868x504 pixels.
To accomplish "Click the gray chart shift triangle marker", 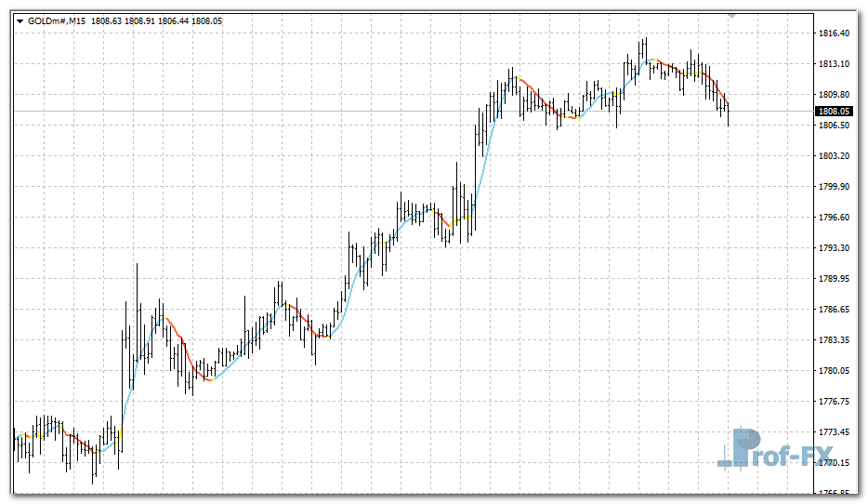I will point(731,15).
